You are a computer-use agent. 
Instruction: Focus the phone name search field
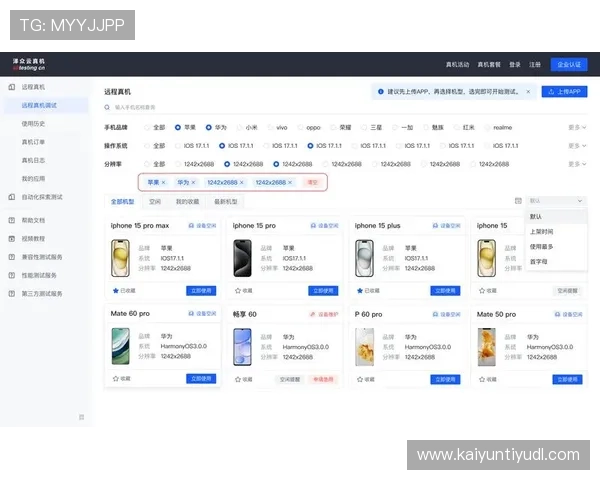(x=344, y=108)
